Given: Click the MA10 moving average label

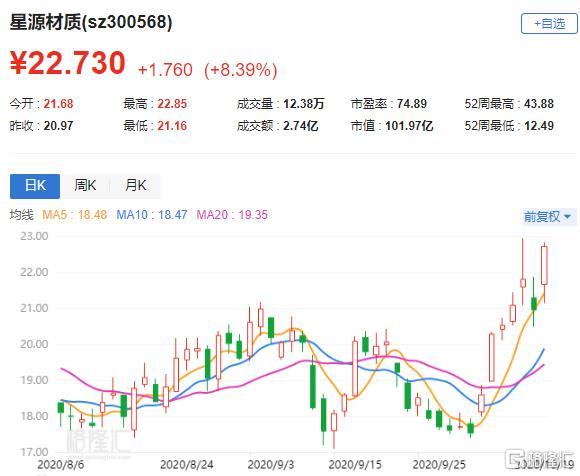Looking at the screenshot, I should point(152,215).
